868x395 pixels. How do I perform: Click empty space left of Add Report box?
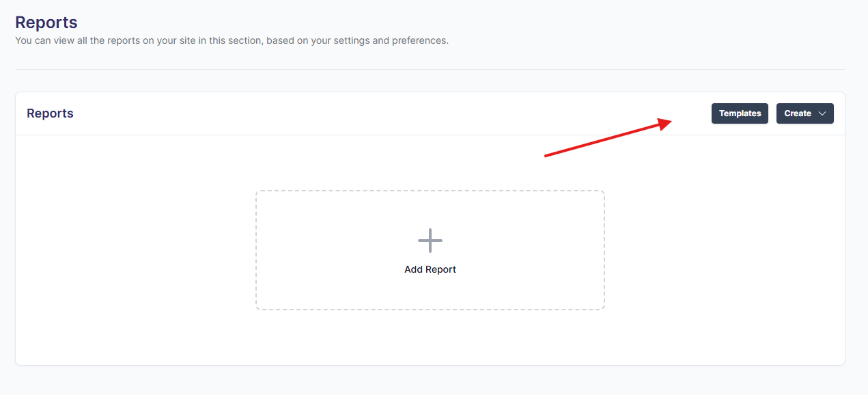(x=137, y=250)
